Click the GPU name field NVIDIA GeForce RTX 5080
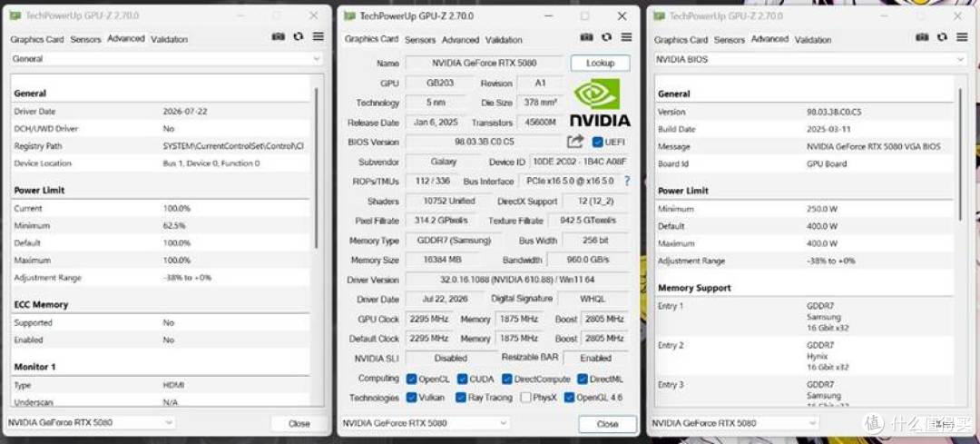This screenshot has width=980, height=444. [x=485, y=64]
